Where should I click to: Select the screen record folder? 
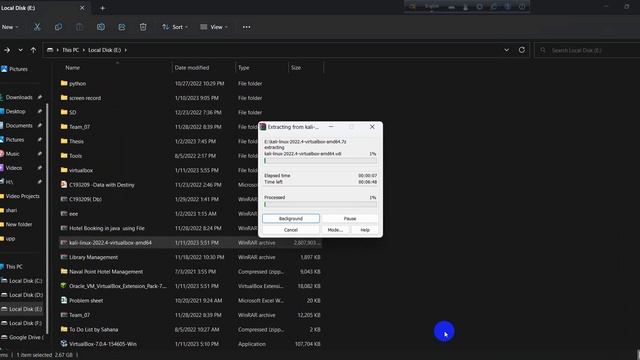pyautogui.click(x=85, y=98)
